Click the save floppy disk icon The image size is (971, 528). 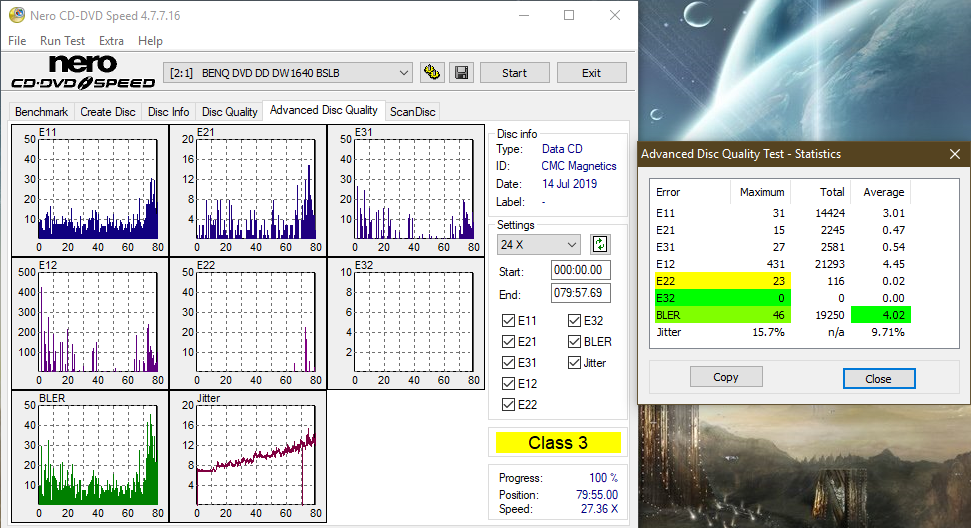461,72
